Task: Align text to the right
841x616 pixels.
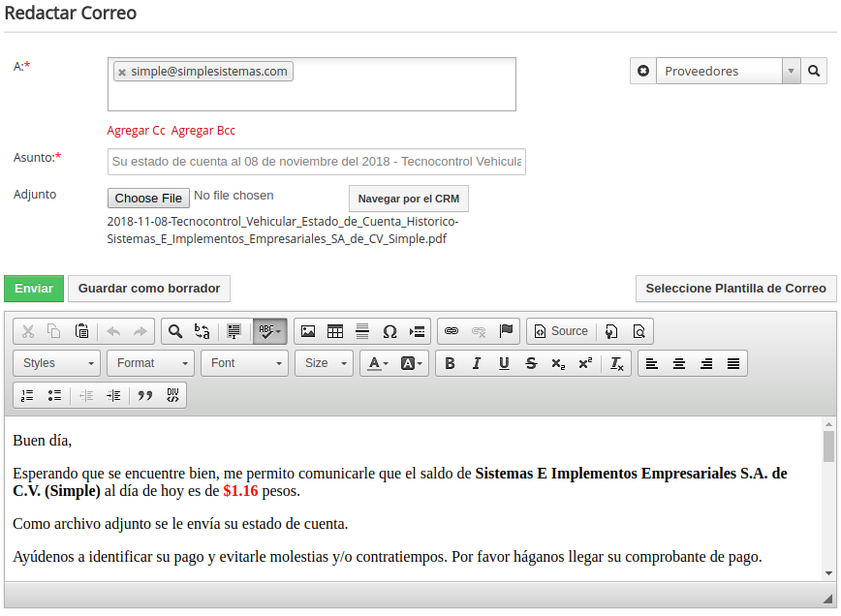Action: pos(706,363)
